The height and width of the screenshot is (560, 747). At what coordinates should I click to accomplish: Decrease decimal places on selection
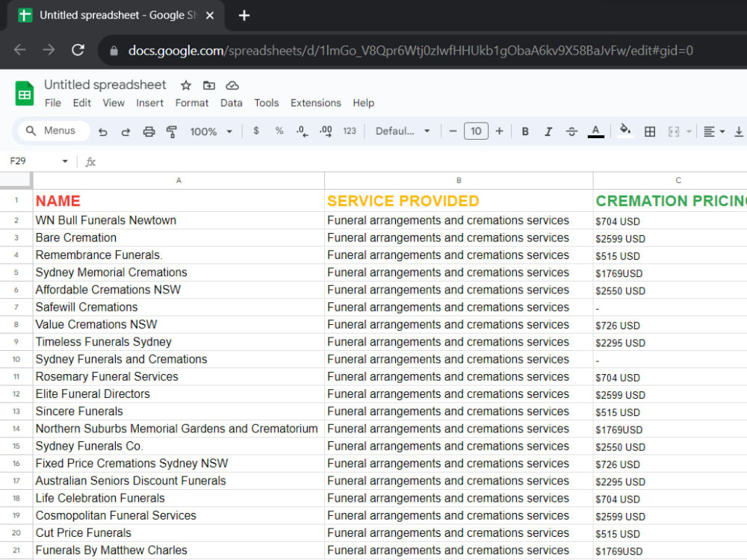point(301,131)
